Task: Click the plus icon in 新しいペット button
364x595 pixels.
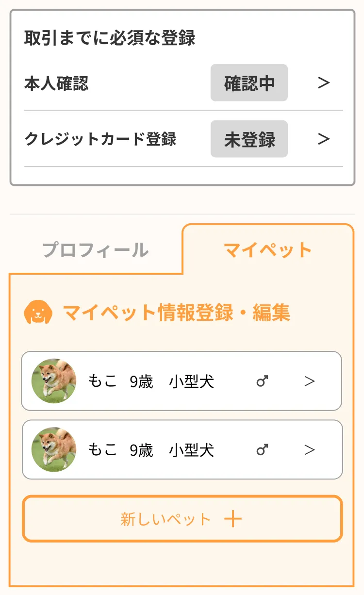Action: click(x=233, y=519)
